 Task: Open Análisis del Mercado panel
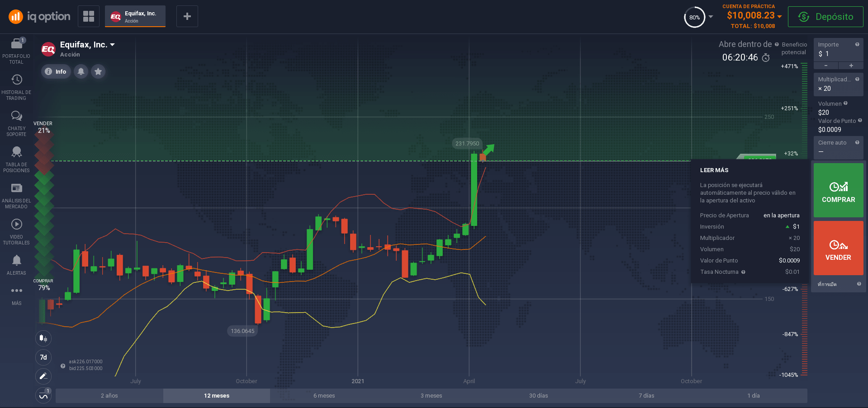click(16, 195)
